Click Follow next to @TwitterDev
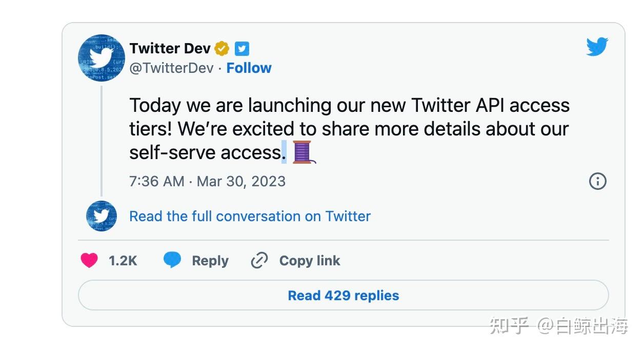Viewport: 644px width, 351px height. coord(249,67)
